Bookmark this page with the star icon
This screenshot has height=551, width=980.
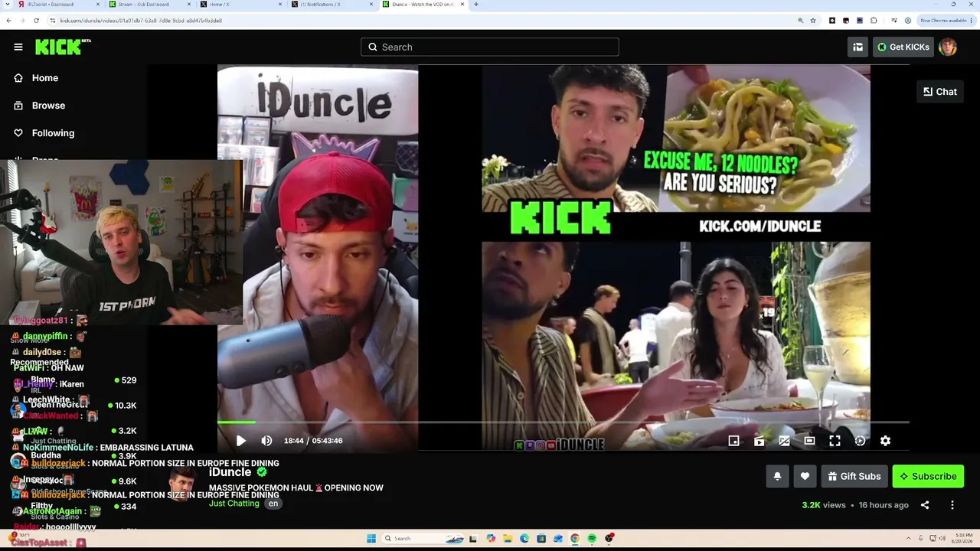pyautogui.click(x=813, y=21)
